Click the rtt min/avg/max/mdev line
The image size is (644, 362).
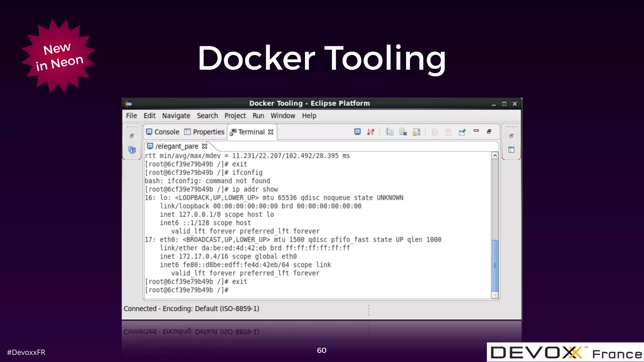247,156
